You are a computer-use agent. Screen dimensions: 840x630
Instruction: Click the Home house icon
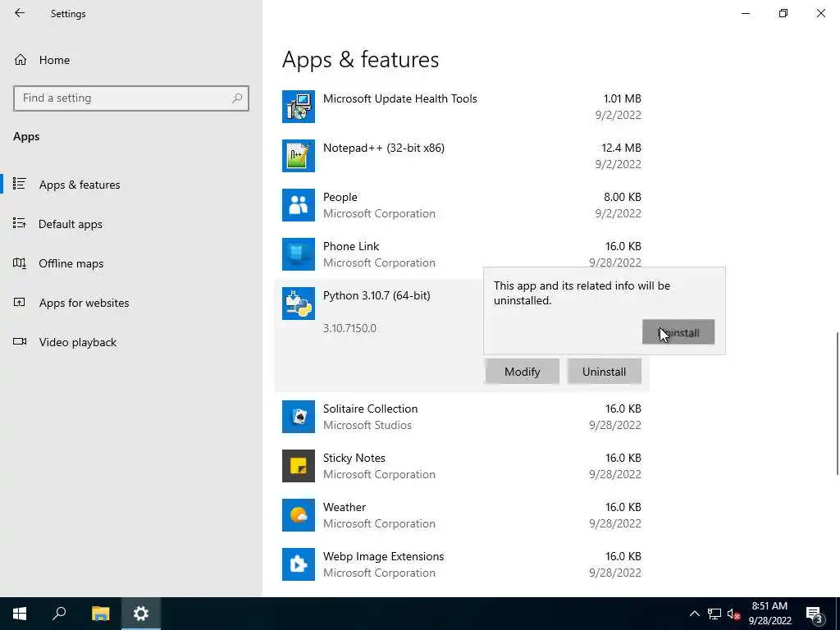pyautogui.click(x=21, y=59)
